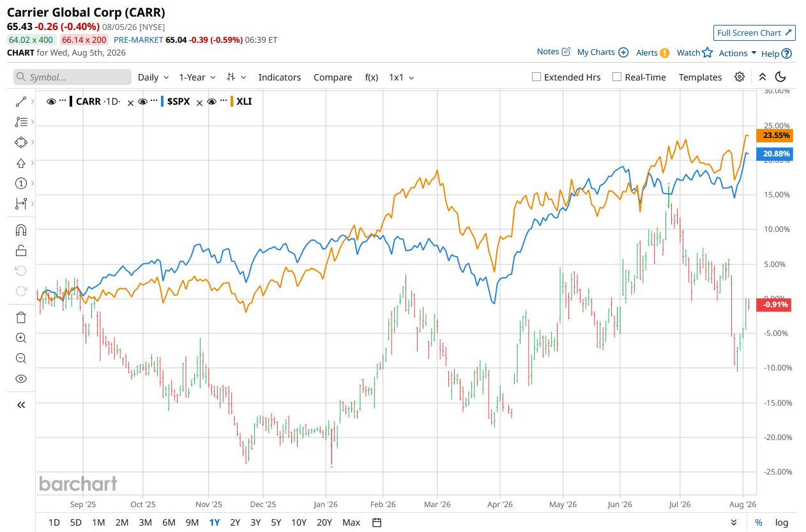Viewport: 806px width, 532px height.
Task: Pick the numbered label annotation tool
Action: pyautogui.click(x=20, y=183)
